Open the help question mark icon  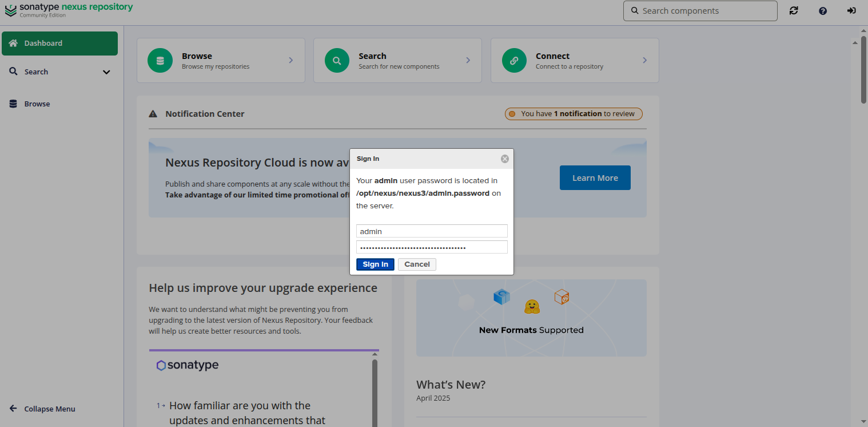tap(823, 11)
